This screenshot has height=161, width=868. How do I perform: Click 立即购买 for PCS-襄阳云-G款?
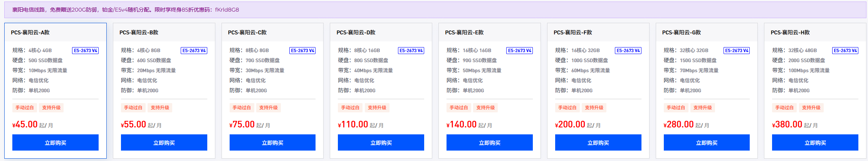(x=707, y=142)
